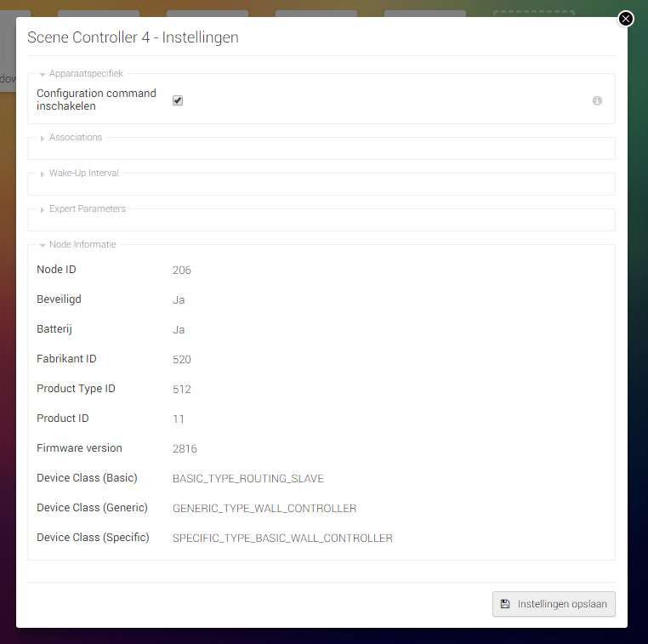Click the Fabrikant ID label

(66, 358)
